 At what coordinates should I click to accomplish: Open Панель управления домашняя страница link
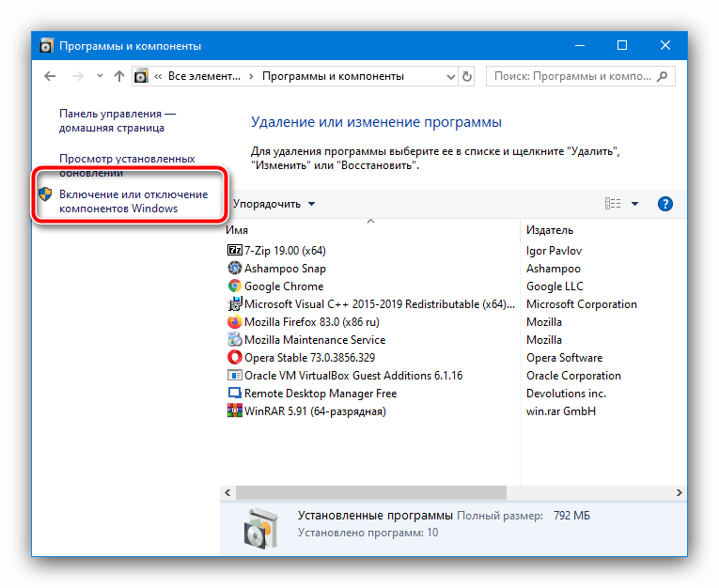[117, 120]
